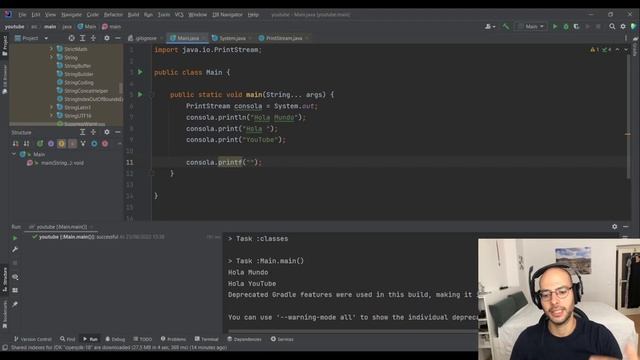Open the Project view selector dropdown

tap(31, 38)
